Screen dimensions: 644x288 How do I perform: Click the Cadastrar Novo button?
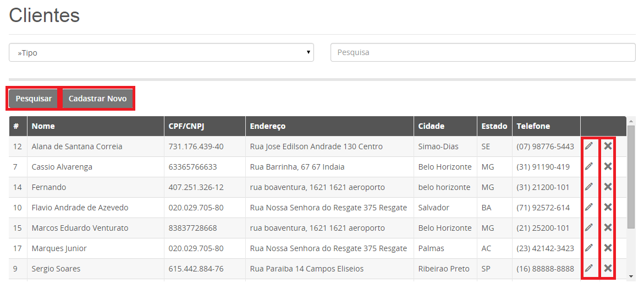(x=98, y=99)
